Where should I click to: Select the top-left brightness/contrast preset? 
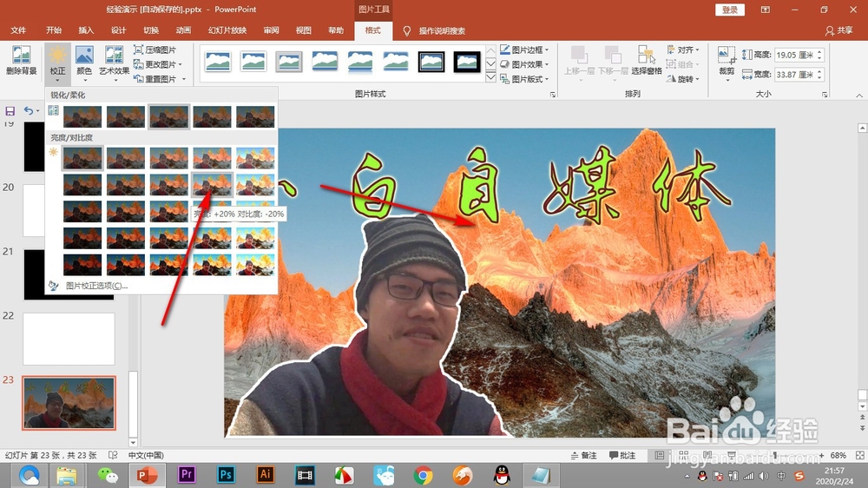[82, 158]
